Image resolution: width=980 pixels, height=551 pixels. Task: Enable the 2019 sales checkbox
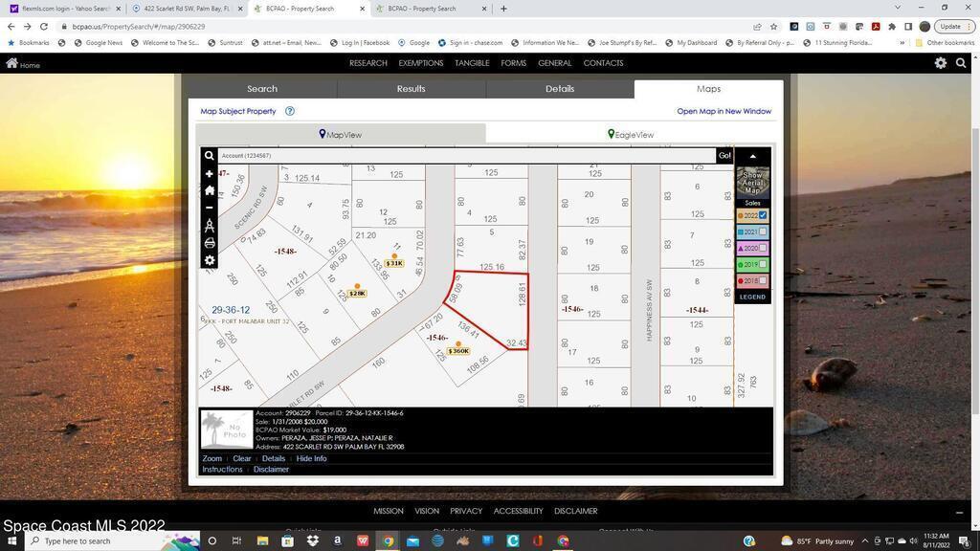point(763,264)
